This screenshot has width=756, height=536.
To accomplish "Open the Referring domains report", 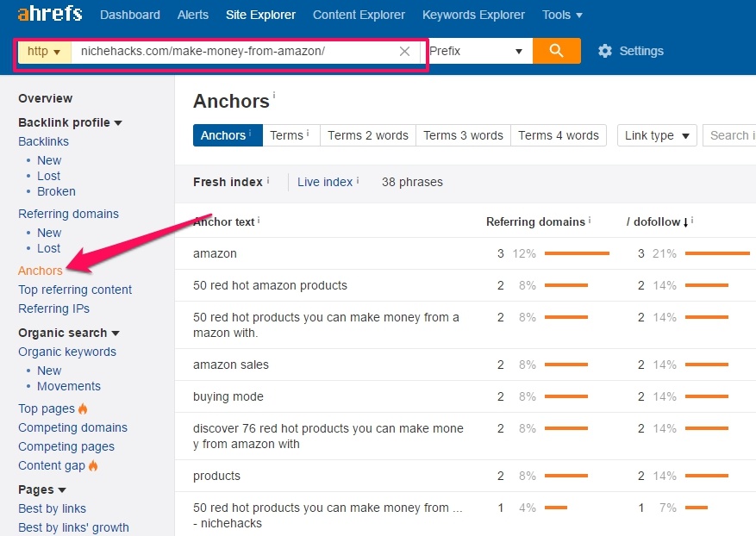I will [x=68, y=214].
